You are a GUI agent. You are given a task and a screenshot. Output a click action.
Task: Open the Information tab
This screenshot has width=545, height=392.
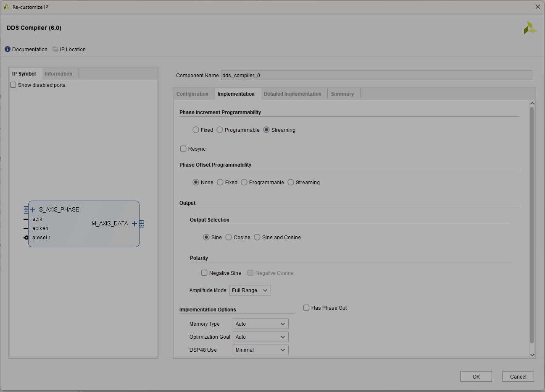58,74
